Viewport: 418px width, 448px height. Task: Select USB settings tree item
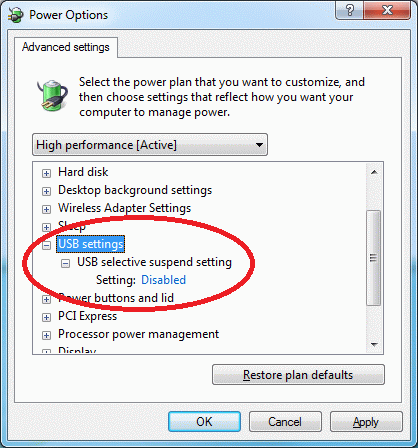coord(91,244)
